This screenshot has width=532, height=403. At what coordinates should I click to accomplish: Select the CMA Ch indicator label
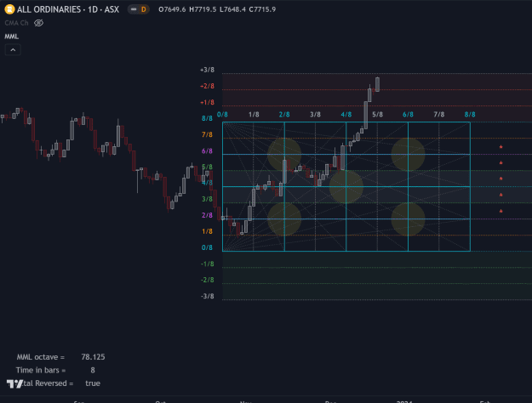pos(16,23)
